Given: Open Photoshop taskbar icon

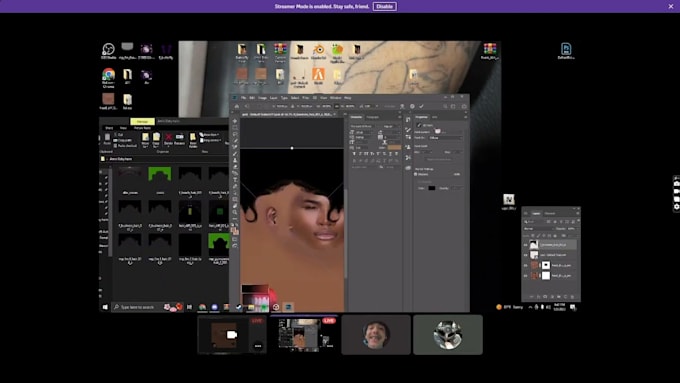Looking at the screenshot, I should (288, 307).
